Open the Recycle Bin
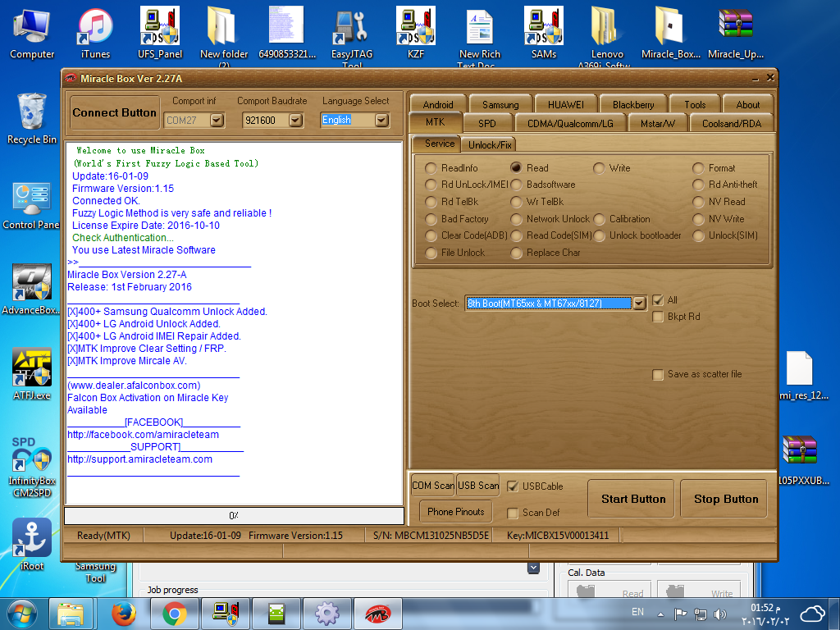 pyautogui.click(x=32, y=118)
